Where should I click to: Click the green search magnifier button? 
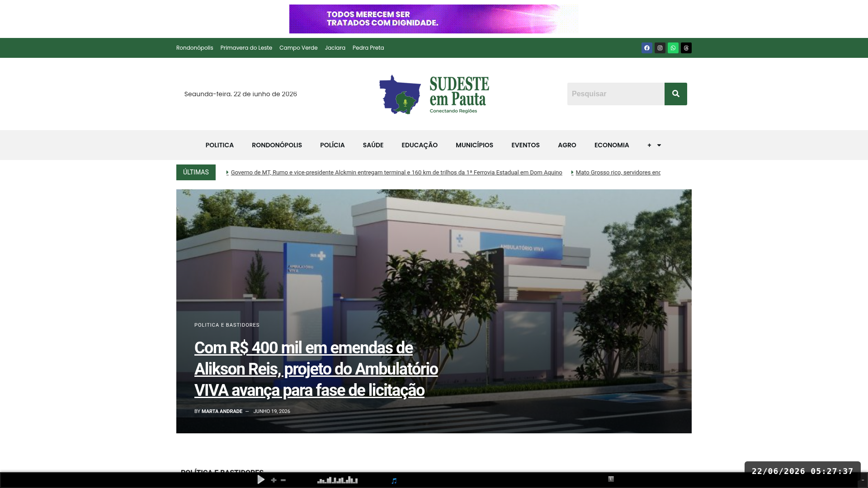(676, 94)
